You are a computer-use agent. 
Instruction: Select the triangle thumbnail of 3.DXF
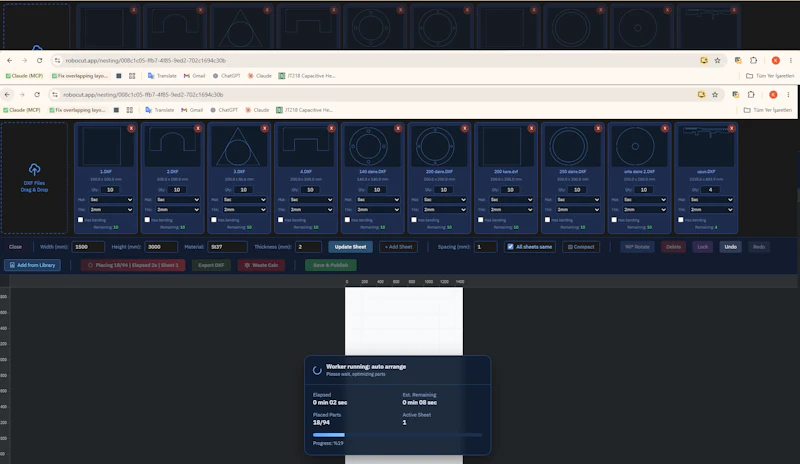tap(239, 146)
